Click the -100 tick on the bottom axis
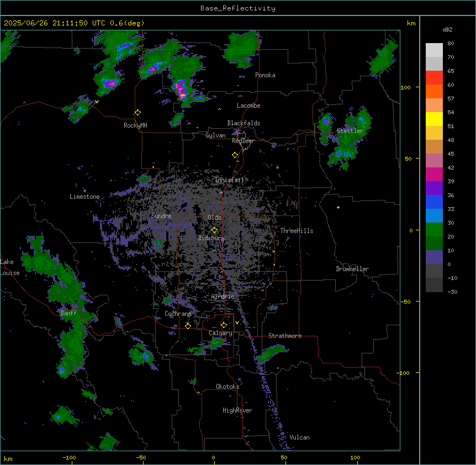476x465 pixels. pos(69,457)
